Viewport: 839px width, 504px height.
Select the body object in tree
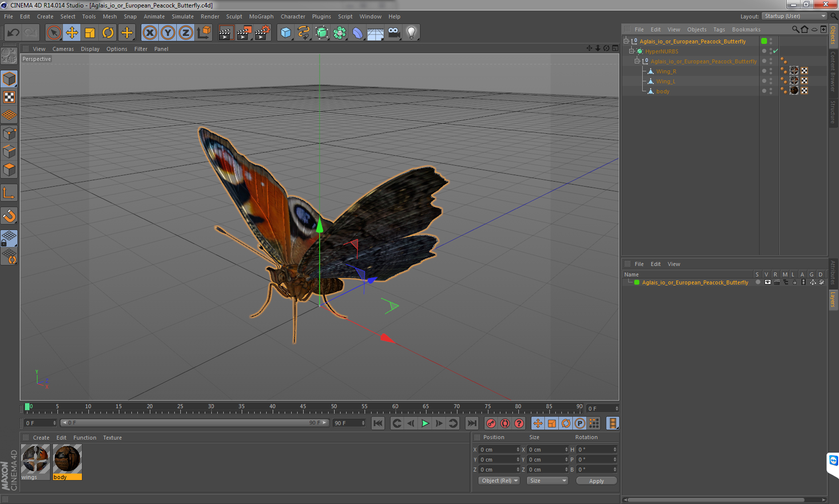(x=663, y=91)
